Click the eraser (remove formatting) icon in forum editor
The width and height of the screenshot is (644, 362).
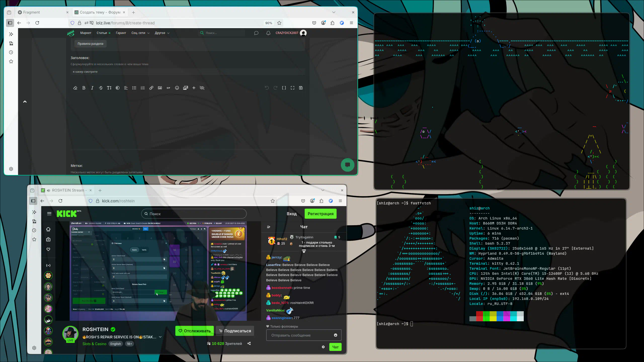click(75, 88)
